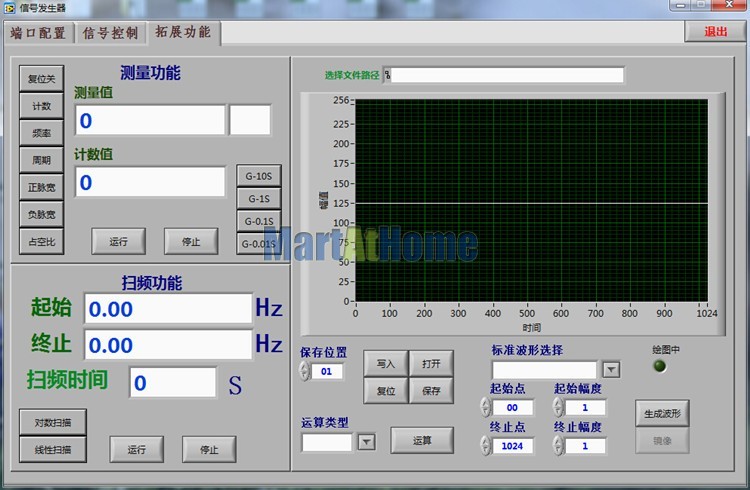Click the LabVIEW app icon in title bar
Viewport: 750px width, 490px height.
click(9, 7)
